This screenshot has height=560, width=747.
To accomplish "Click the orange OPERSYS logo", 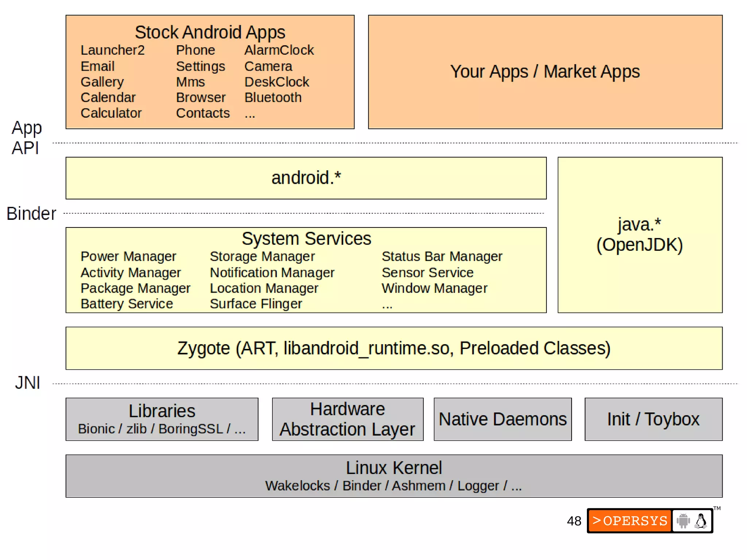I will (630, 521).
